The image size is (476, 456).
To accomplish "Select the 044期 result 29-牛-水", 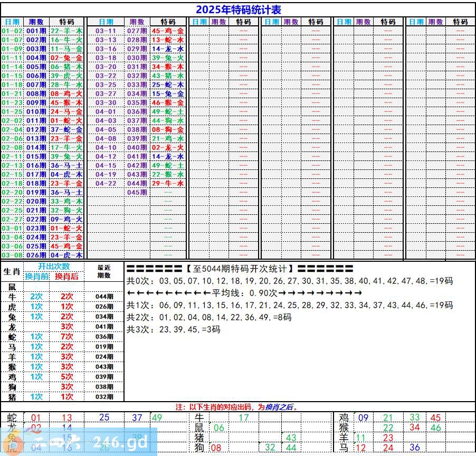I will pos(168,183).
